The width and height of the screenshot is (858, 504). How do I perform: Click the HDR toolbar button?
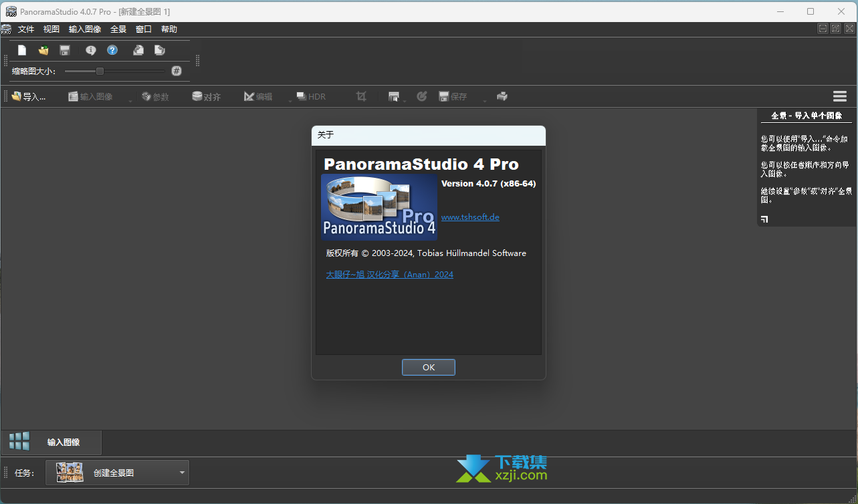click(311, 96)
